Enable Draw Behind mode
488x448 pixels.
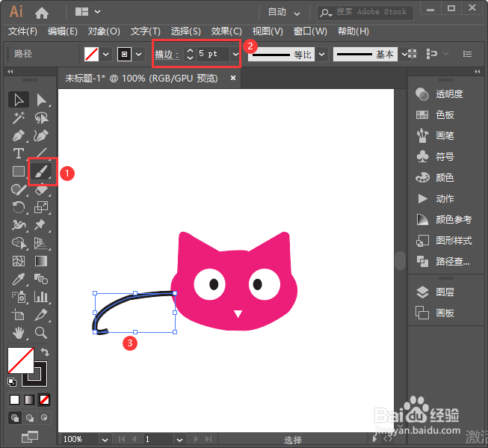(30, 418)
